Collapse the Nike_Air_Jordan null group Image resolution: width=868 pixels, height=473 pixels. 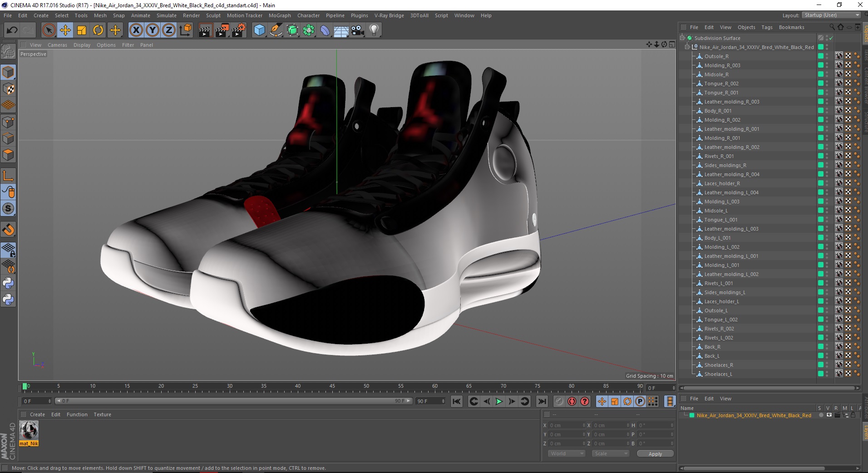tap(687, 47)
